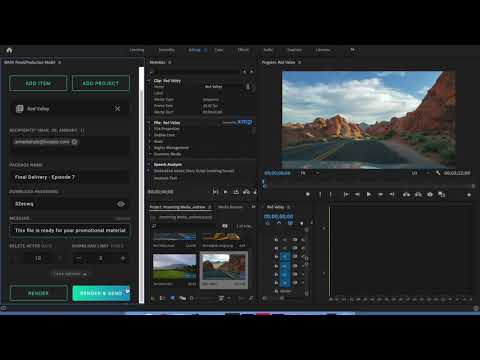Toggle track targeting for A3

point(285,283)
